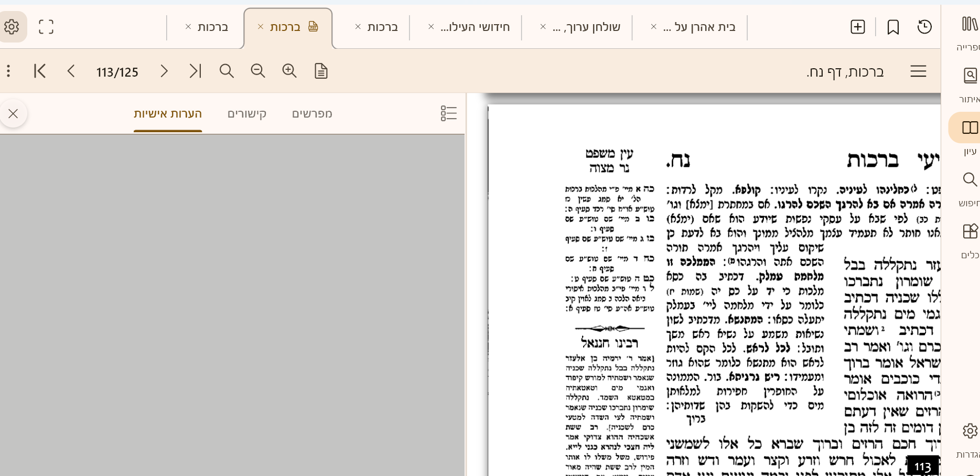Go to next page arrow
The width and height of the screenshot is (980, 476).
(x=164, y=71)
